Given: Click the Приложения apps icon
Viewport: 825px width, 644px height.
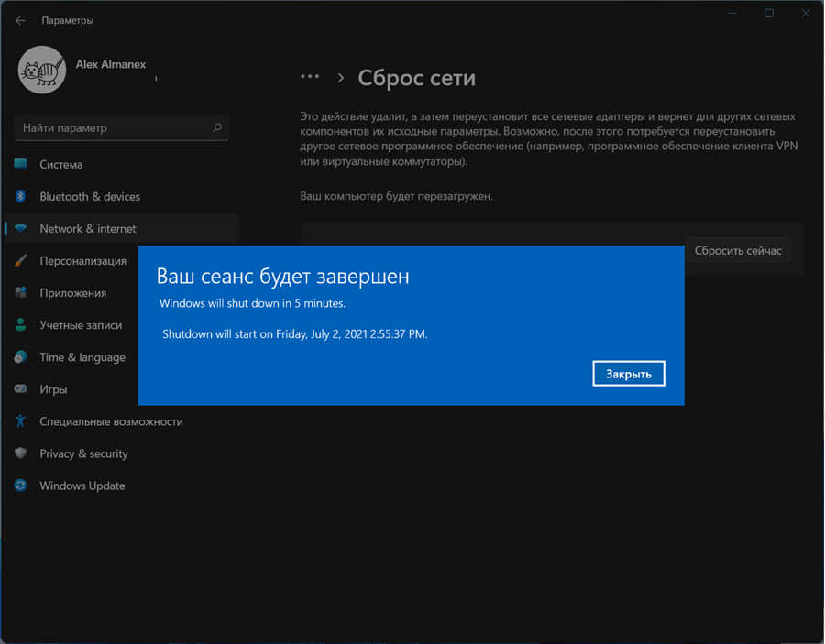Looking at the screenshot, I should tap(20, 292).
